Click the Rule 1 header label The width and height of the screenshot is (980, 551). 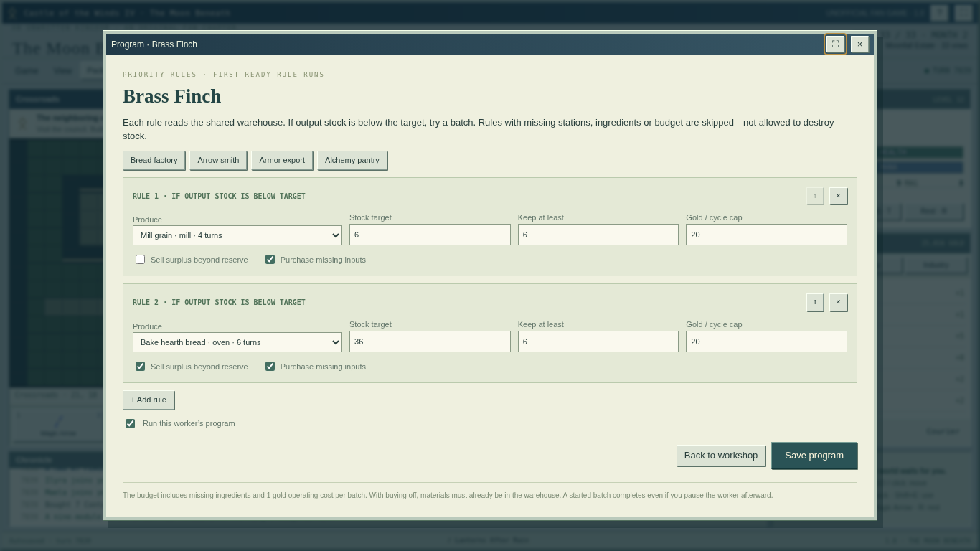click(x=219, y=196)
